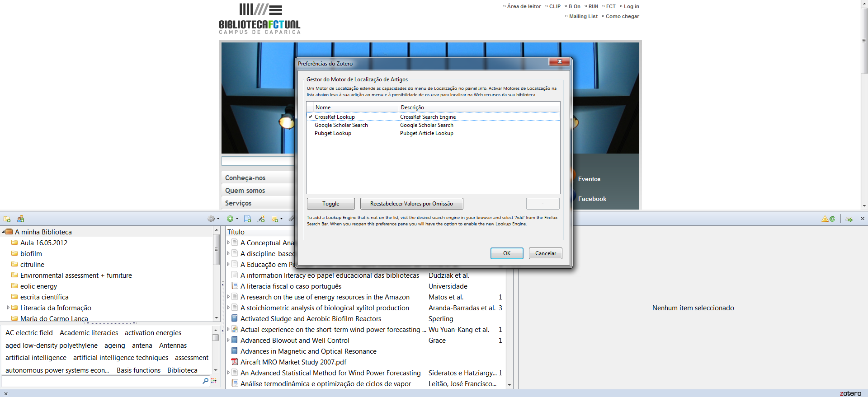
Task: Click the tag selector display options icon
Action: pyautogui.click(x=214, y=381)
